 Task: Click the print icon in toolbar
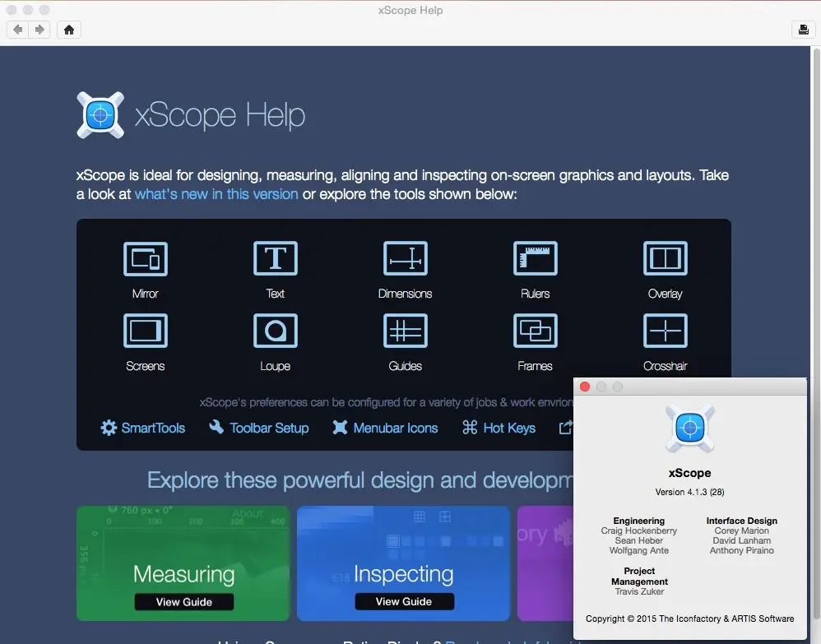[x=803, y=30]
